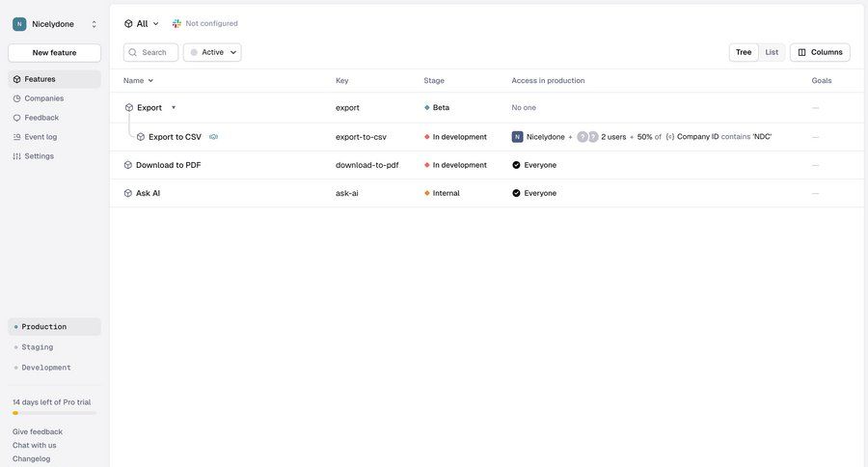
Task: Click the Company ID contains 'NDC' rule
Action: 719,137
